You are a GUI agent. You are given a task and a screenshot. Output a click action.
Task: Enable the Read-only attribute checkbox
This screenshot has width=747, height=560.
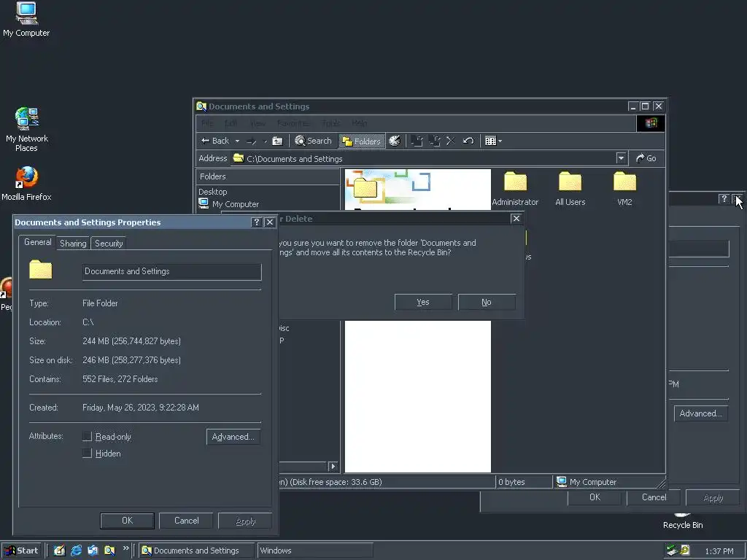pyautogui.click(x=88, y=436)
